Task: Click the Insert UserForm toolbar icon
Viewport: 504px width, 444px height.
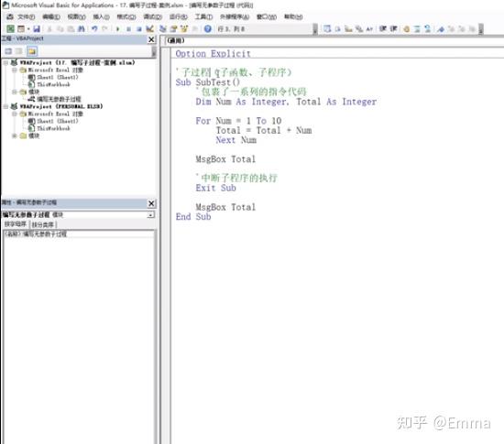Action: tap(21, 29)
